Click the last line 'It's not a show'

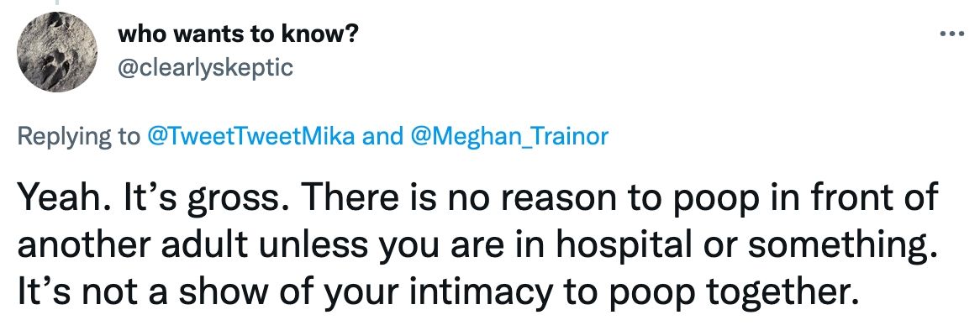(435, 291)
